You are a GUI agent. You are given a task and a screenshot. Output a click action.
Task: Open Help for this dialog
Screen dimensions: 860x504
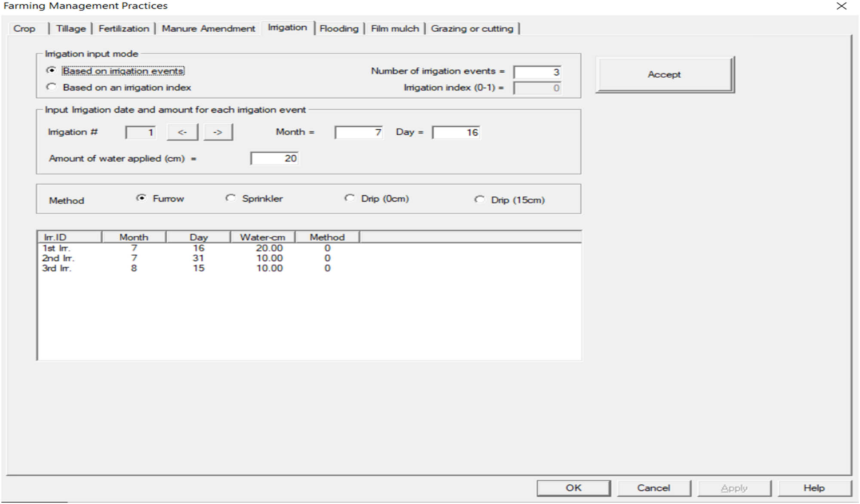pyautogui.click(x=814, y=488)
